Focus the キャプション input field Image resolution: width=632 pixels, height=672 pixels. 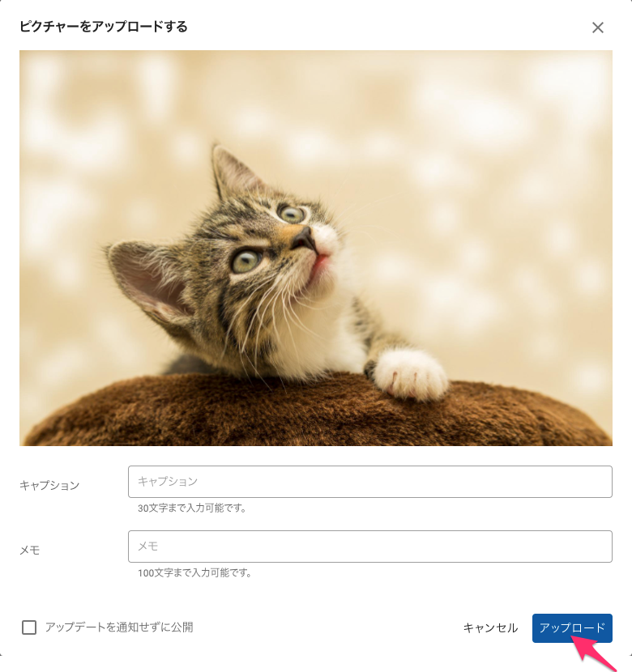[x=370, y=482]
